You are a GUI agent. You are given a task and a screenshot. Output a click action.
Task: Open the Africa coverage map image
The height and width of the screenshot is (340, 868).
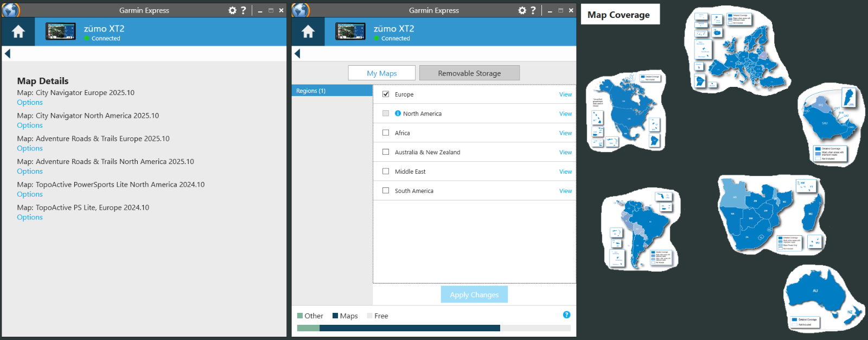tap(771, 214)
